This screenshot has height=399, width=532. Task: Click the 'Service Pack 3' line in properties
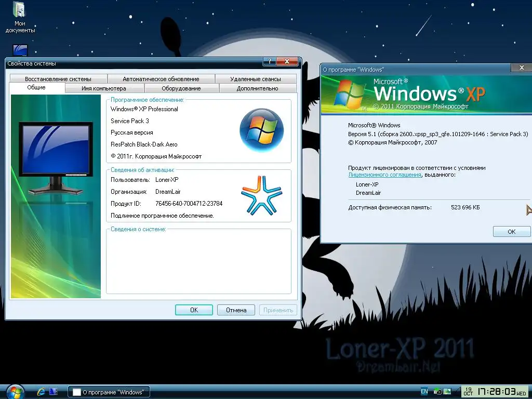pos(129,121)
